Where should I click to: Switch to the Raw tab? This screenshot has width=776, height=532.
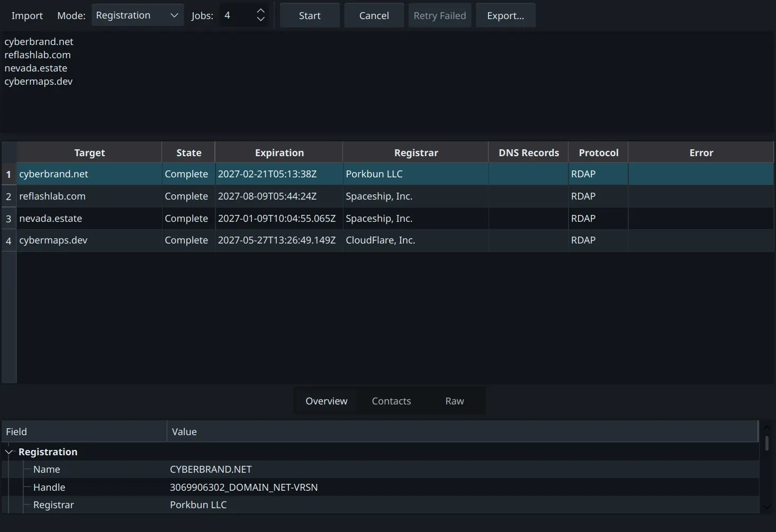[454, 401]
